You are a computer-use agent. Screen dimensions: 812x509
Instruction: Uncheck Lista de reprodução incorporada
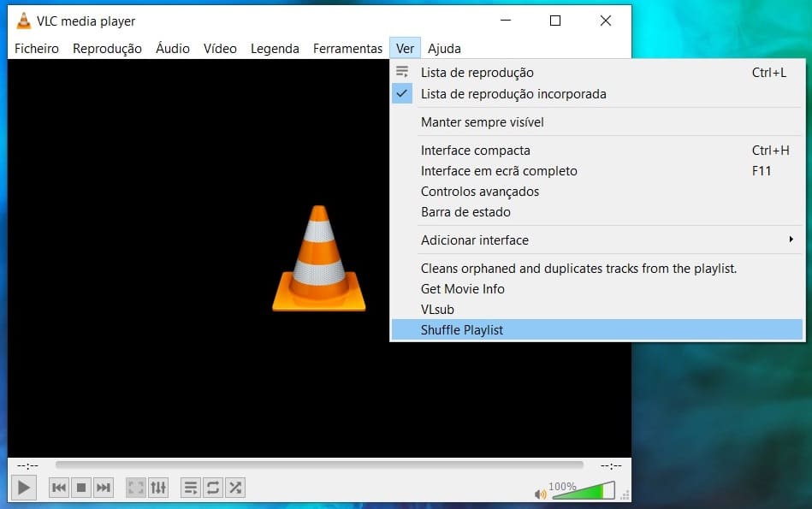[x=597, y=94]
